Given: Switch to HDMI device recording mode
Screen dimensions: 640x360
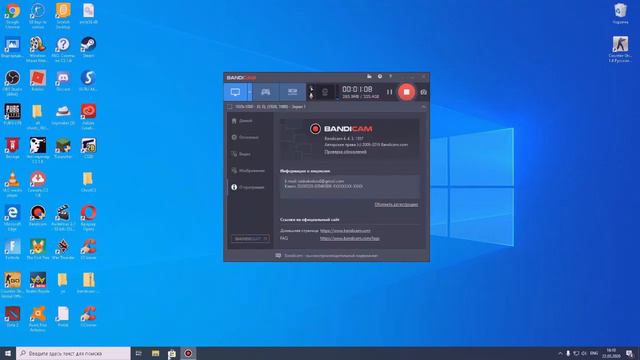Looking at the screenshot, I should [293, 92].
